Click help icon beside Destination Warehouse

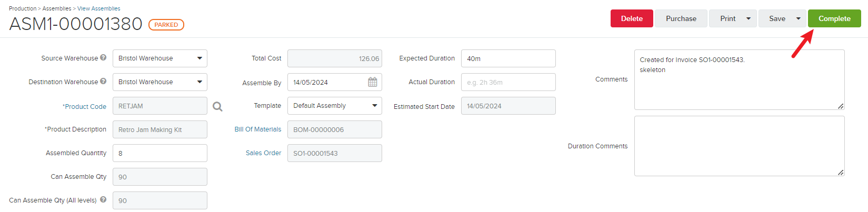(x=103, y=82)
